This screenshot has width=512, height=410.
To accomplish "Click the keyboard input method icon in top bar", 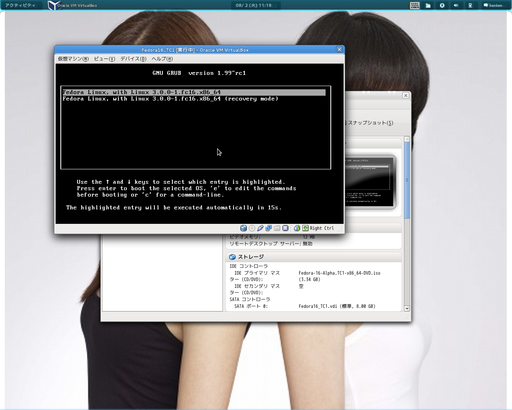I will point(415,5).
